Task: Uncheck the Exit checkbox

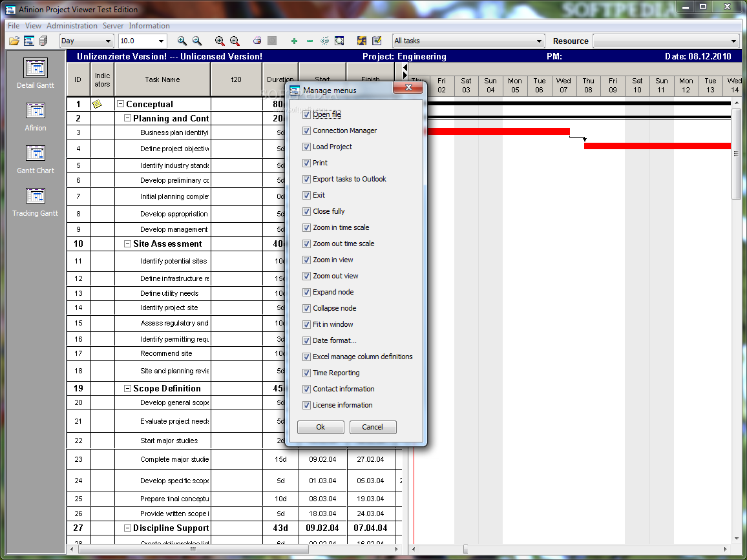Action: pos(306,196)
